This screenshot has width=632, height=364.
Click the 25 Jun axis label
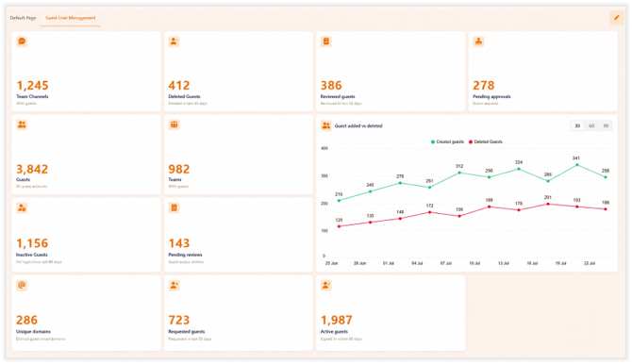click(332, 263)
